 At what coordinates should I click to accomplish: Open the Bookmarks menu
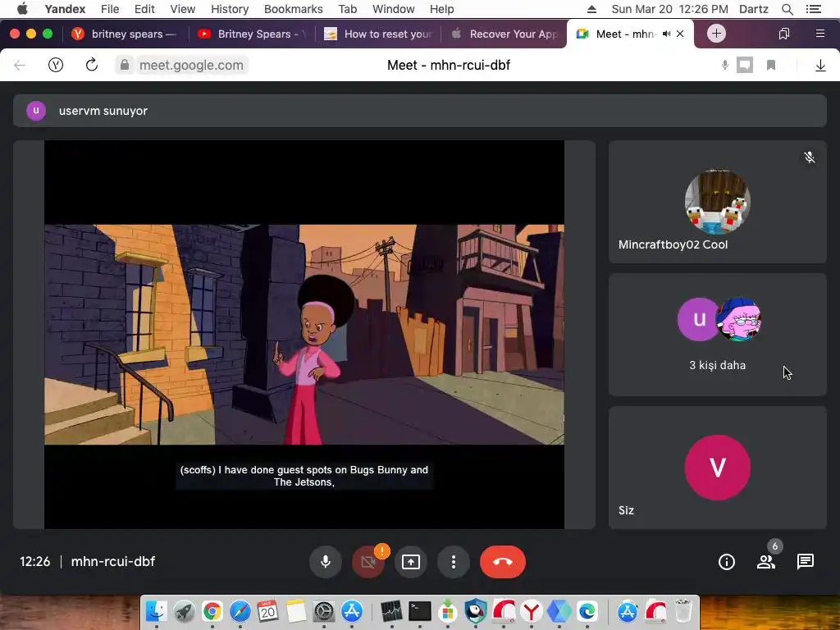(x=294, y=9)
